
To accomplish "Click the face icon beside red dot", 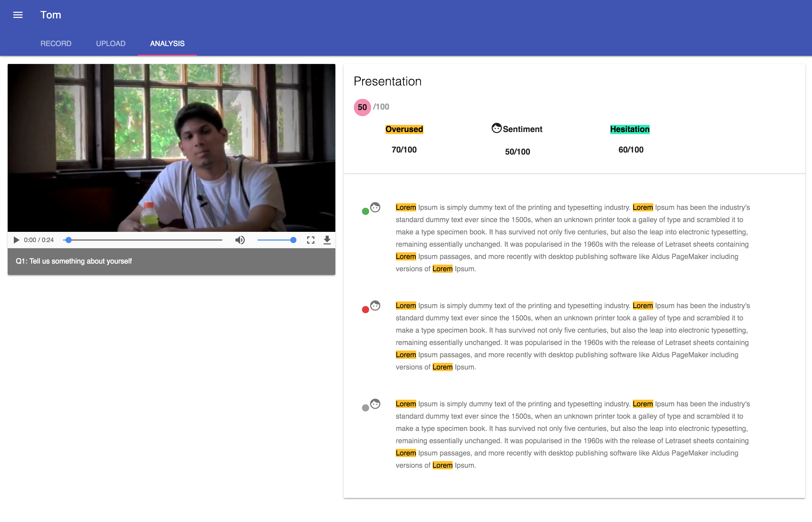I will (x=375, y=306).
